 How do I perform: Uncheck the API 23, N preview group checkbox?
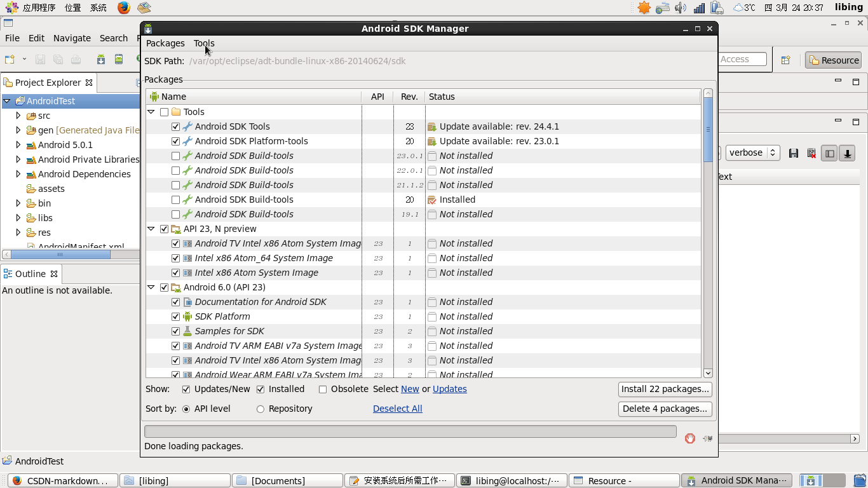tap(165, 229)
